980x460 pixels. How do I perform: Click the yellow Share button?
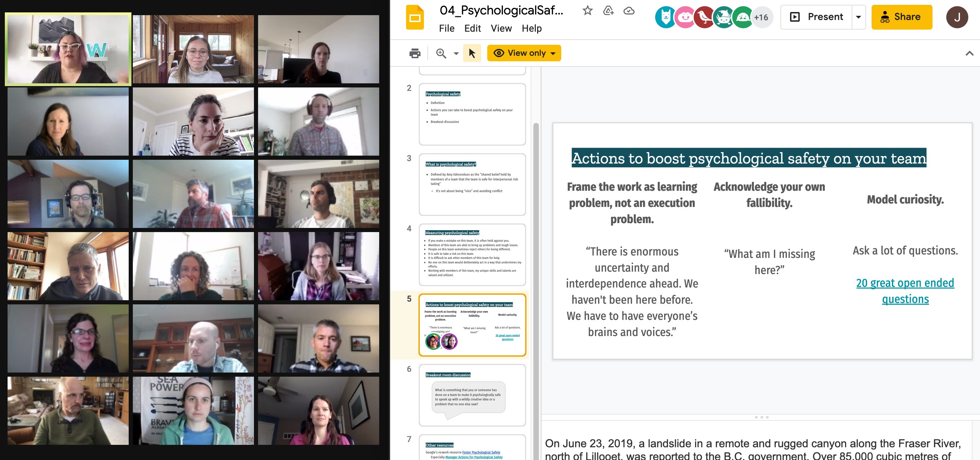click(902, 17)
